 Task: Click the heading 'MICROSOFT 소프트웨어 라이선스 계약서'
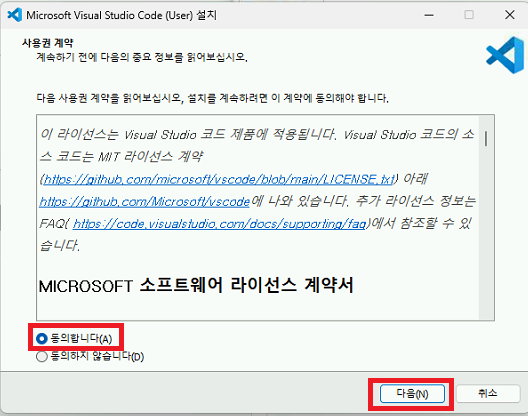coord(196,285)
